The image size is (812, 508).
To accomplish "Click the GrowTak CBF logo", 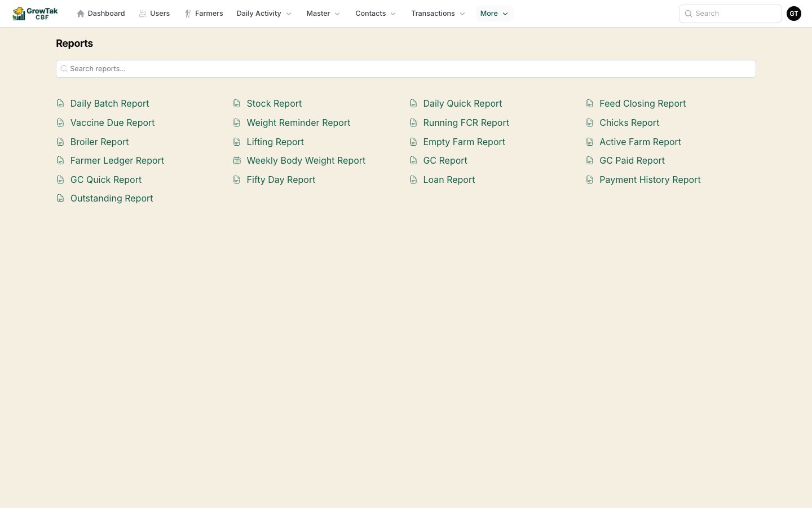I will 35,14.
